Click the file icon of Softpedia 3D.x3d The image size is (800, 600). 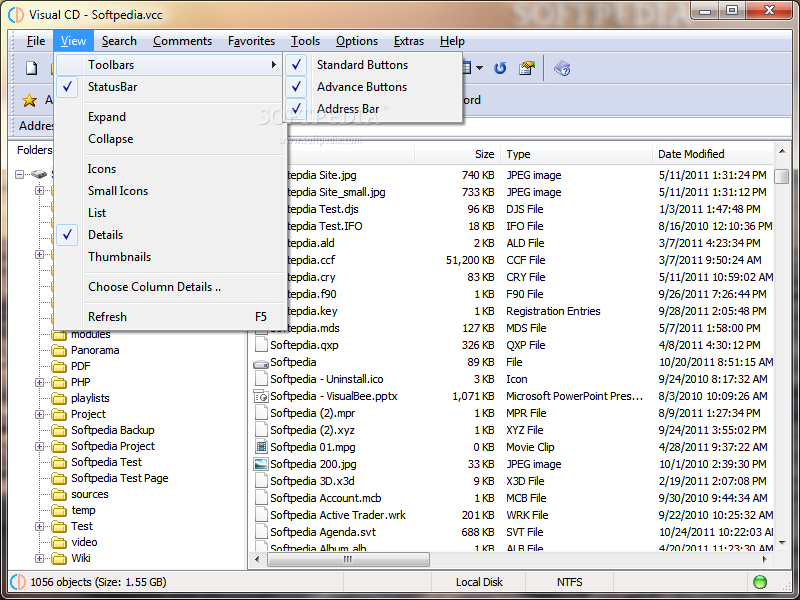261,481
